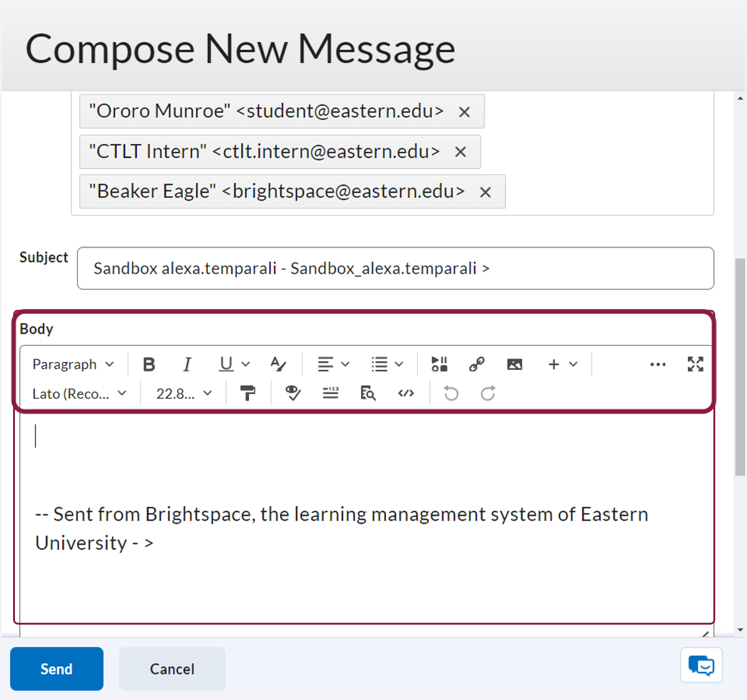Open the HTML source code editor
747x700 pixels.
(x=406, y=394)
